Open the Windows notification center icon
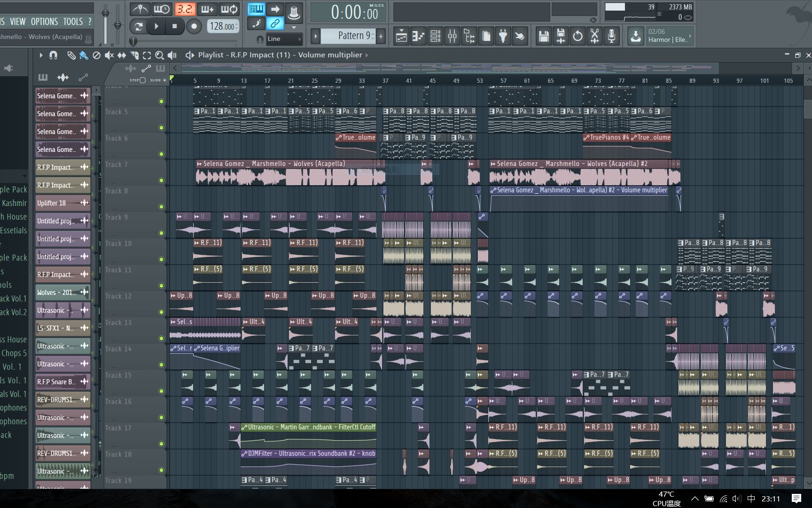 coord(796,499)
